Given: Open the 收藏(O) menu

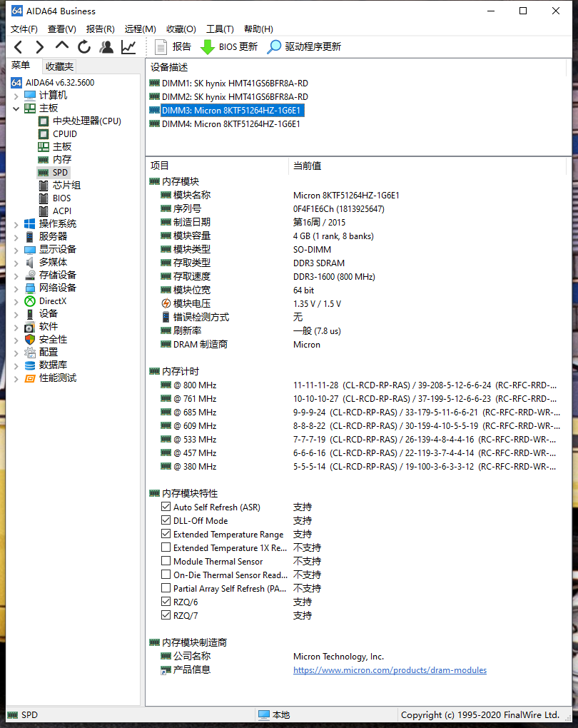Looking at the screenshot, I should [181, 29].
